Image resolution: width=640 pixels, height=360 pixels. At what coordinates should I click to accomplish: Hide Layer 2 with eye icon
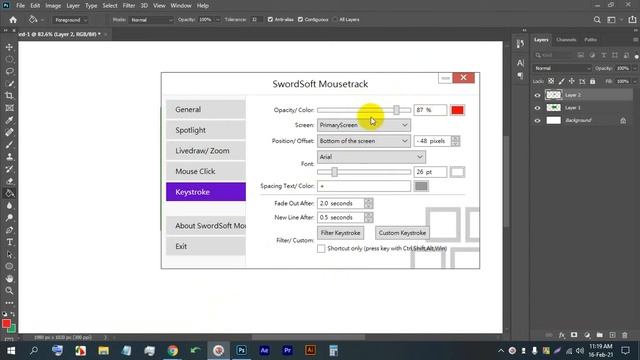(x=537, y=95)
